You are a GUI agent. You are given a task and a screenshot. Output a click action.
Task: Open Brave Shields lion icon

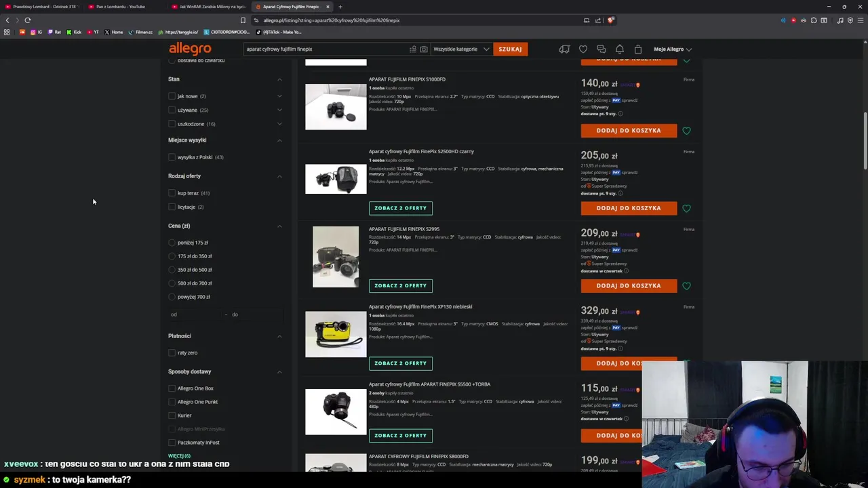[610, 20]
